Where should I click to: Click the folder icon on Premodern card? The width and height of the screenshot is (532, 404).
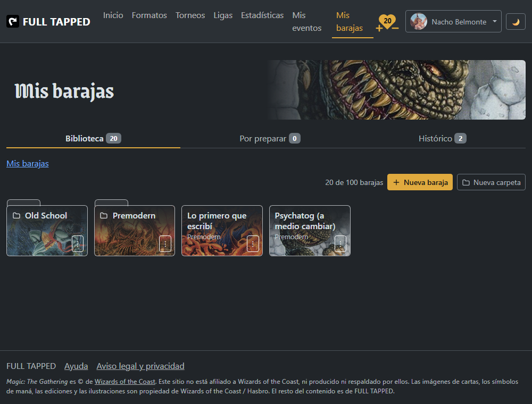click(104, 216)
